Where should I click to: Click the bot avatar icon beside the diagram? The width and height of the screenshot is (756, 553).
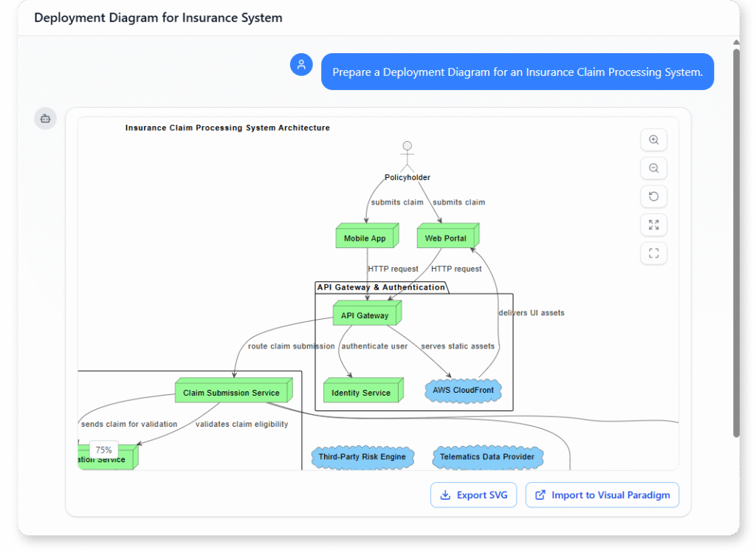(x=45, y=118)
